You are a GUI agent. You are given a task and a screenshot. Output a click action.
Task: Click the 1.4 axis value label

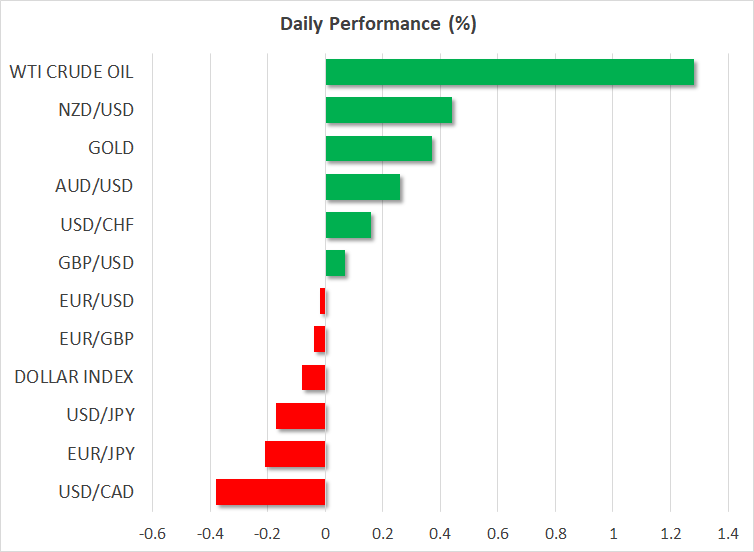click(727, 533)
